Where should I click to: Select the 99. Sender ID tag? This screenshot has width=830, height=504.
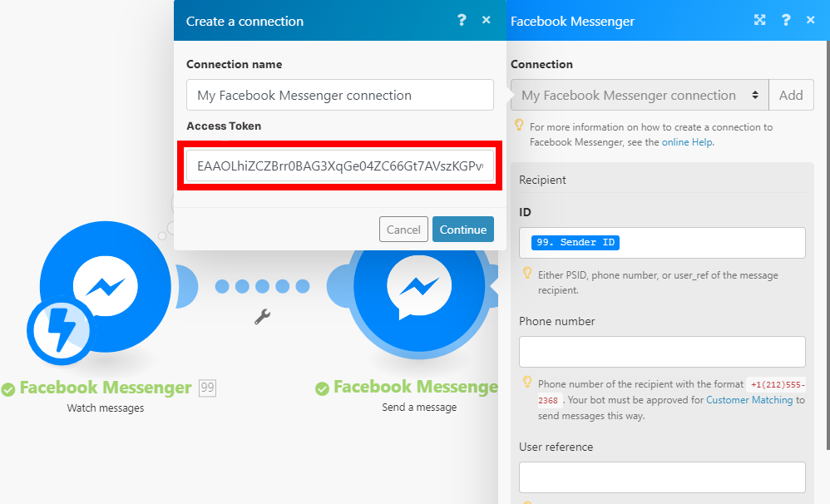coord(576,243)
